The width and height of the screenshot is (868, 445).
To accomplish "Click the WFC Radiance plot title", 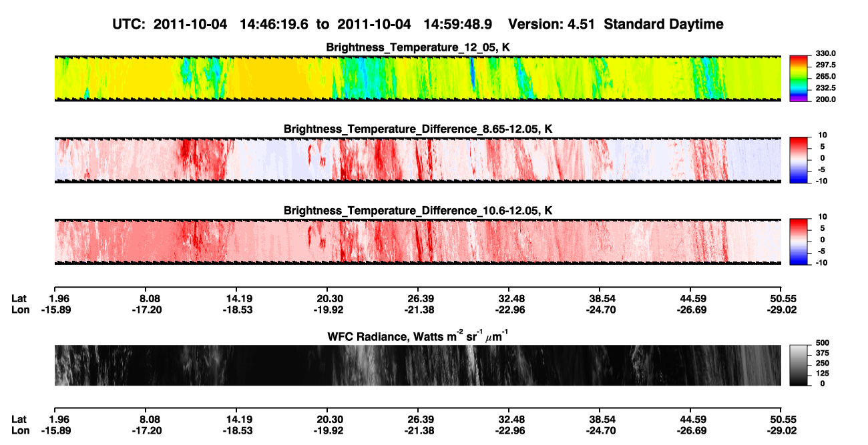I will click(x=418, y=336).
